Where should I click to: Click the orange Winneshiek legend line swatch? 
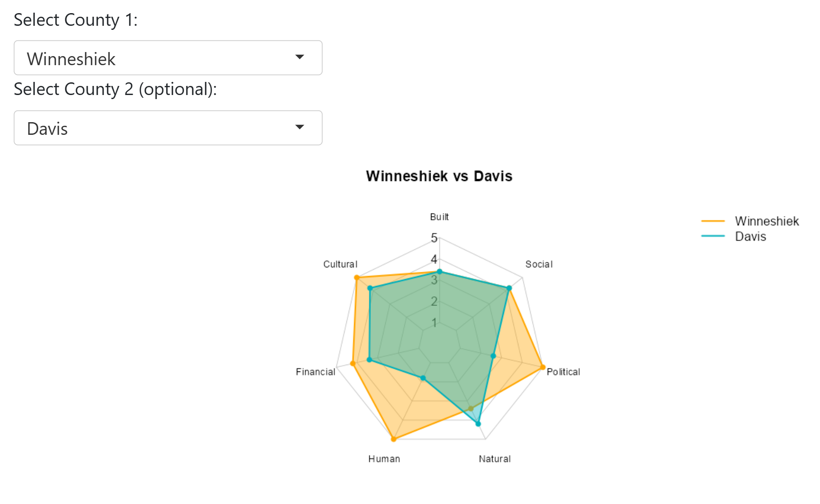[713, 221]
